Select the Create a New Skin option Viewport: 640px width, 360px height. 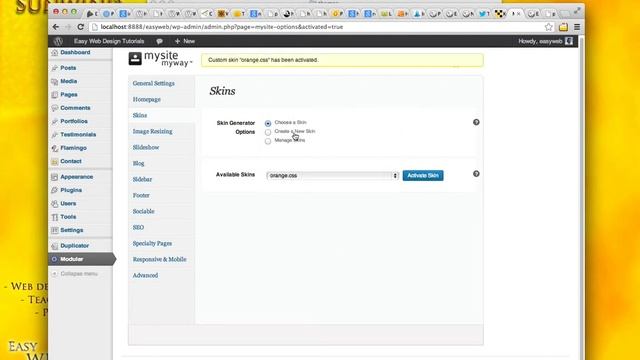point(268,132)
